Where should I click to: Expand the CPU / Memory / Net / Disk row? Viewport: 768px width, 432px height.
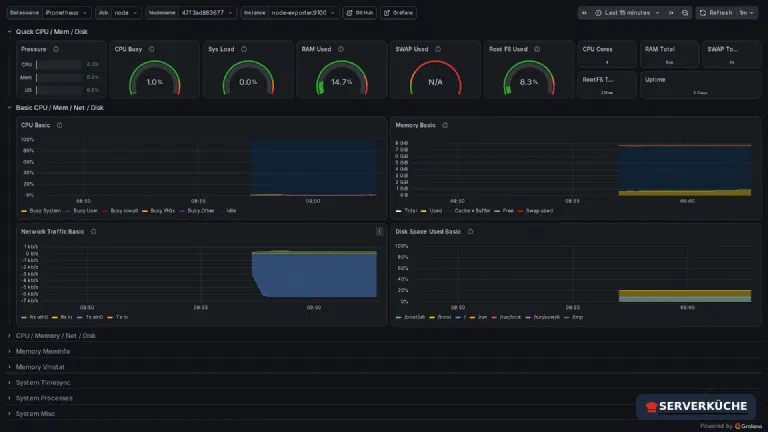point(55,336)
